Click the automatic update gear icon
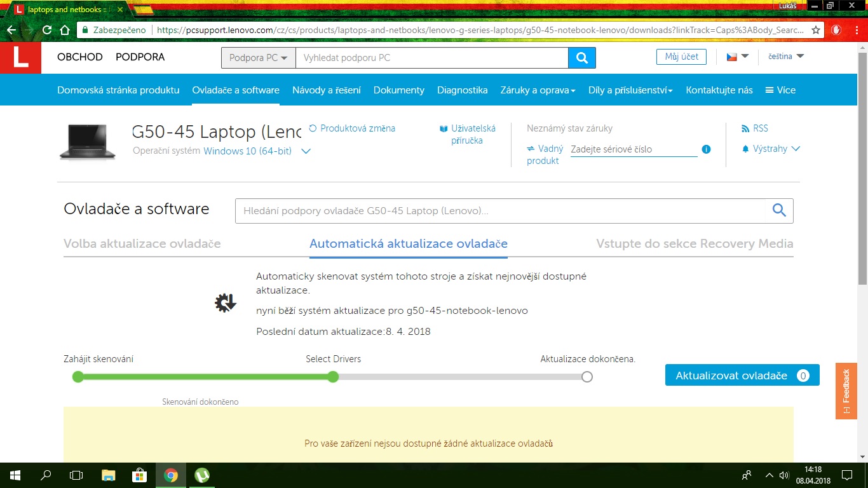The width and height of the screenshot is (868, 488). (x=226, y=303)
